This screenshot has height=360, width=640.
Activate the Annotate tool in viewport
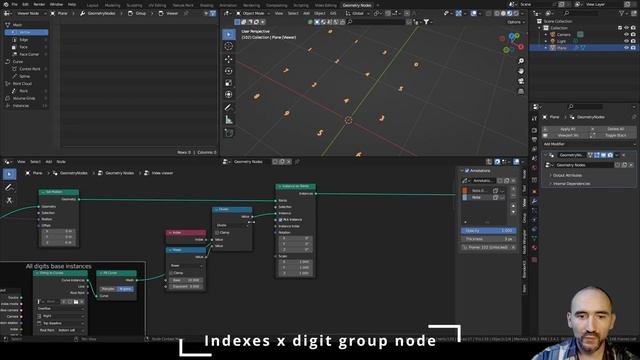point(229,108)
